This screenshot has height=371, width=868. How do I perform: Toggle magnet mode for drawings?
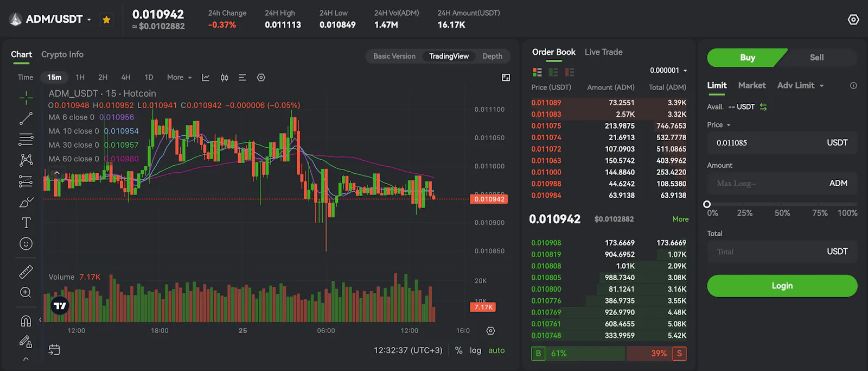[x=26, y=321]
